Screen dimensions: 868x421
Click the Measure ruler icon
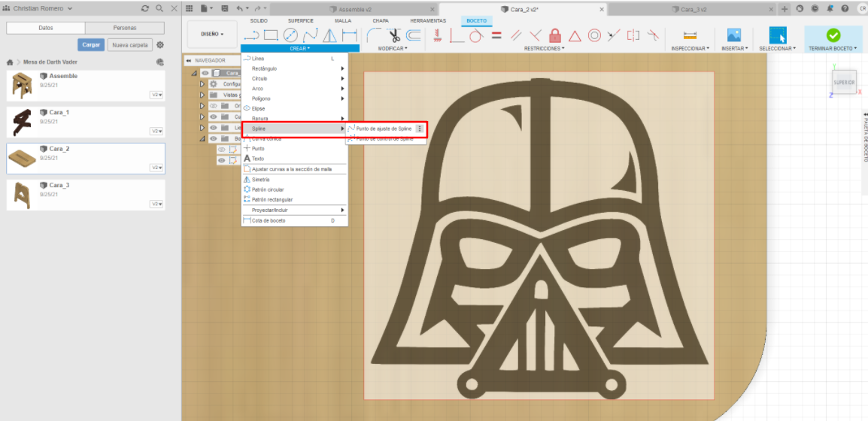(690, 36)
